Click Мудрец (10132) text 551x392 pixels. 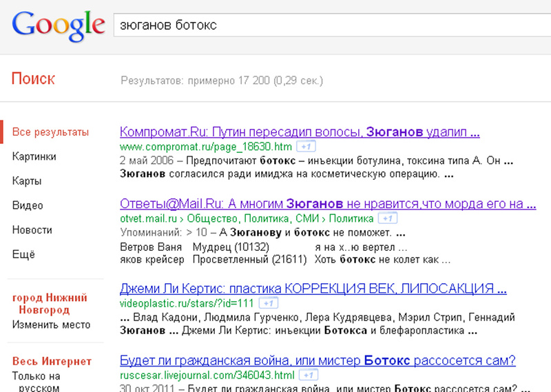click(231, 247)
